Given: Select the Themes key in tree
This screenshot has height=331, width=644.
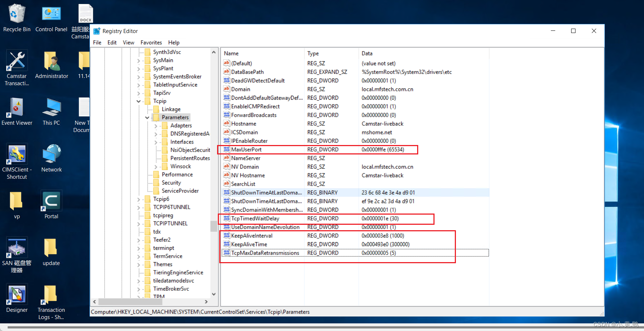Looking at the screenshot, I should (163, 264).
